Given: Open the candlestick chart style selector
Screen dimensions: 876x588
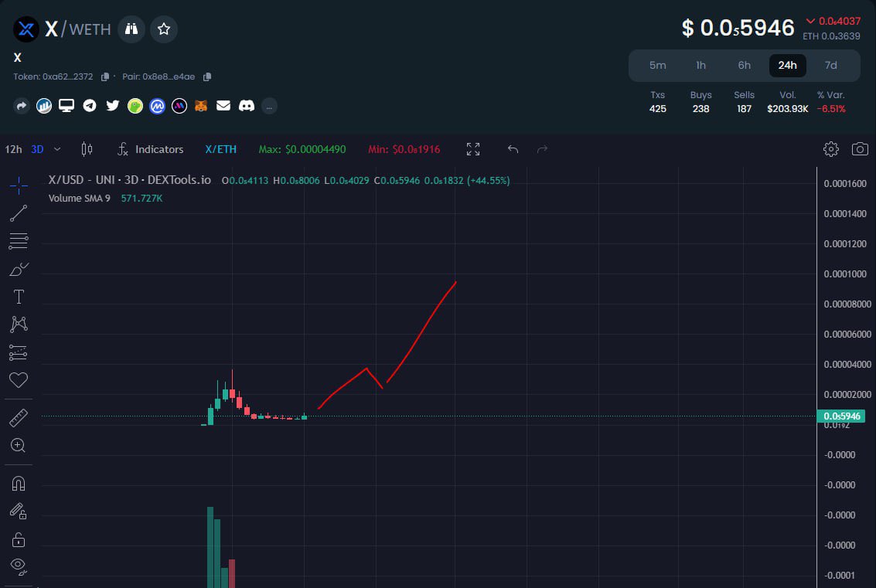Looking at the screenshot, I should pyautogui.click(x=87, y=149).
